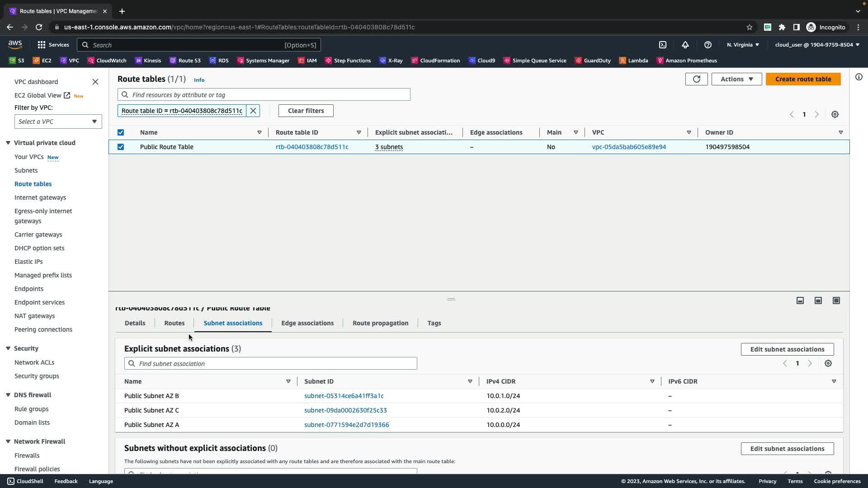This screenshot has height=488, width=868.
Task: Toggle the select-all checkbox in table header
Action: tap(121, 132)
